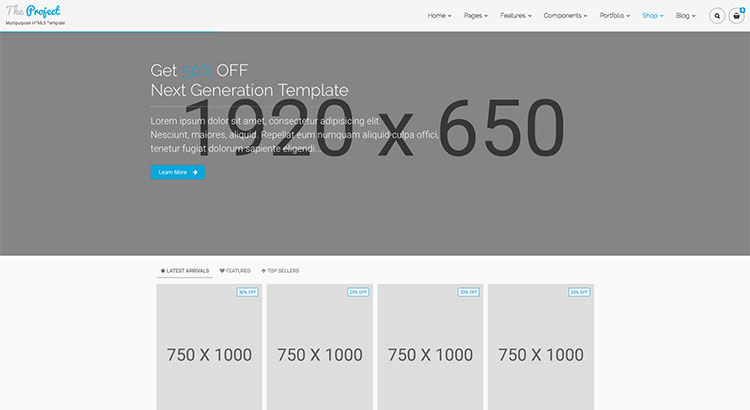The width and height of the screenshot is (750, 410).
Task: Expand the Pages dropdown menu
Action: coord(476,16)
